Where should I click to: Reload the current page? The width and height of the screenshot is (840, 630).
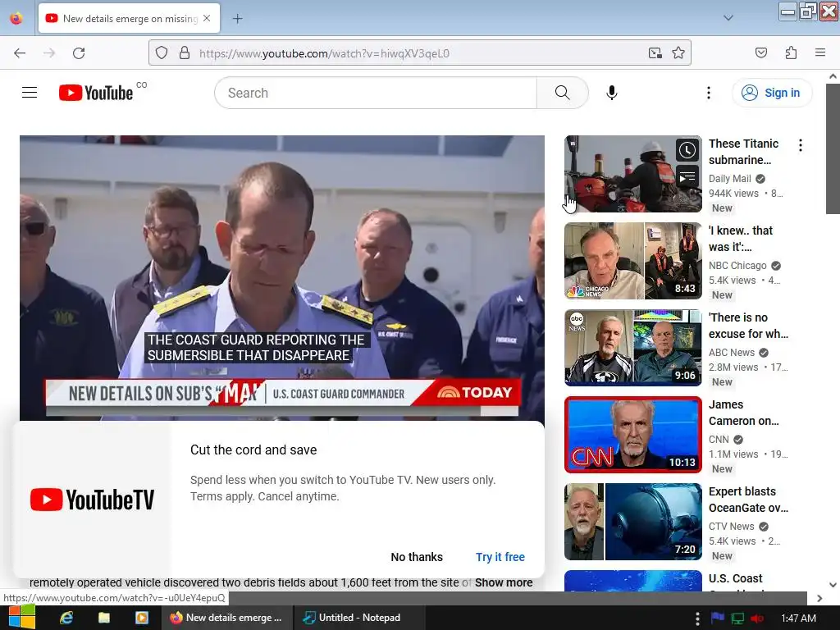coord(79,53)
